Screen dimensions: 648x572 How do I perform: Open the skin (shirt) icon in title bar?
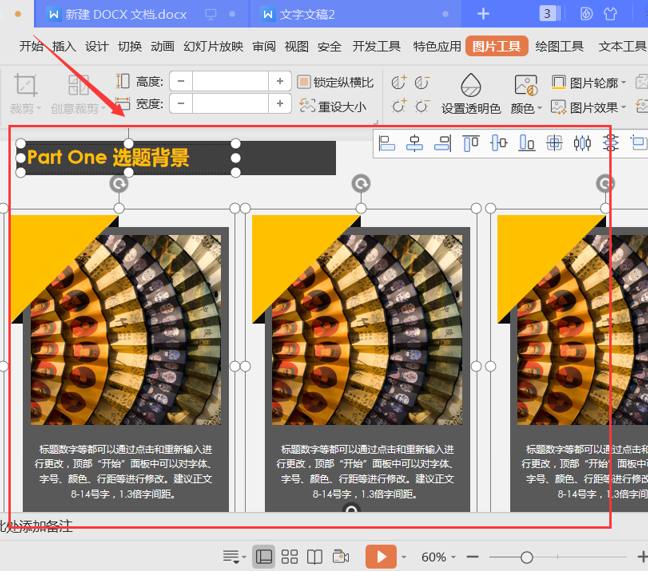[610, 14]
